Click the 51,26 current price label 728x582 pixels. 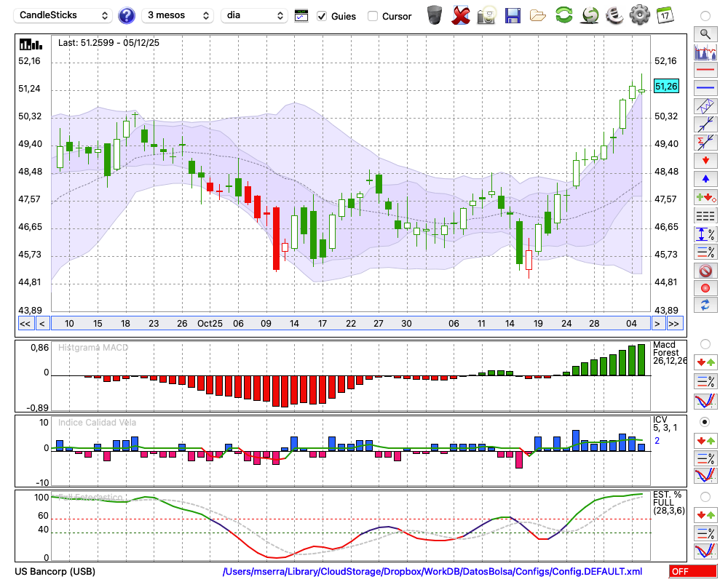coord(666,86)
